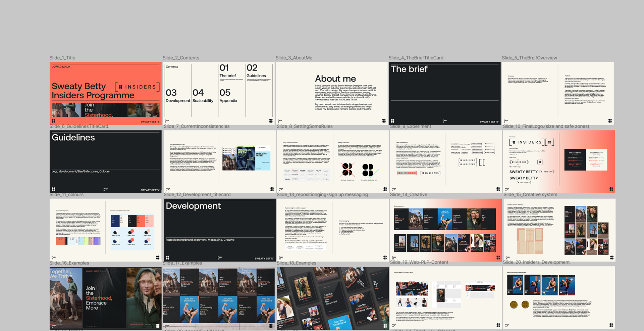The height and width of the screenshot is (331, 644).
Task: Select the Slide_2_Contents frame label
Action: [181, 58]
